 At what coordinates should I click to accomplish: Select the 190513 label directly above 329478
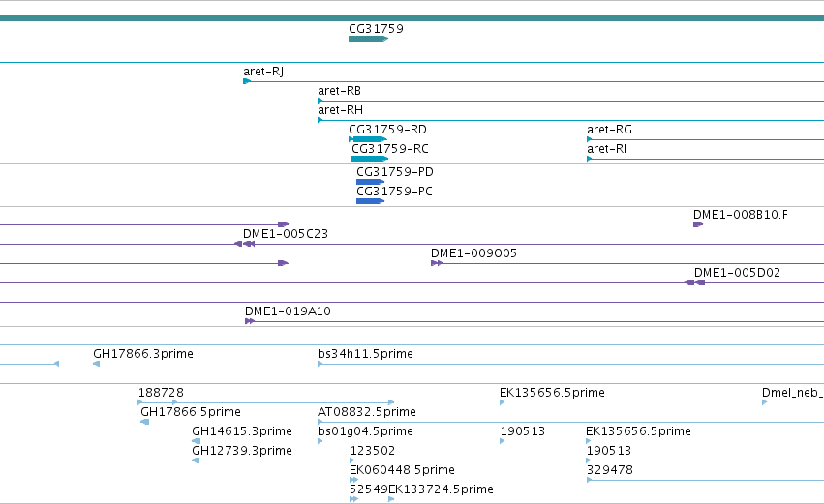[x=608, y=451]
